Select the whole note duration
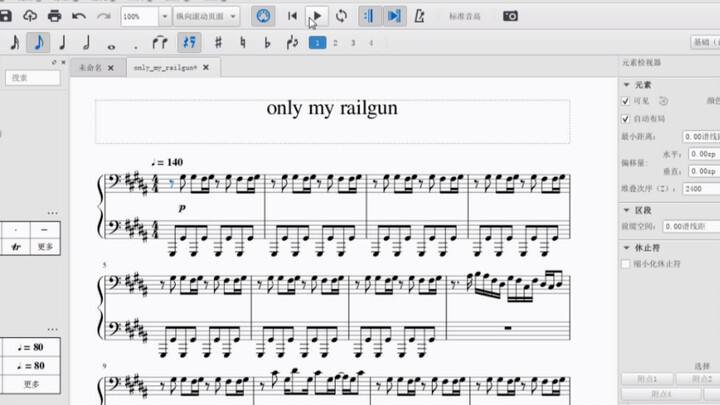 click(x=111, y=46)
